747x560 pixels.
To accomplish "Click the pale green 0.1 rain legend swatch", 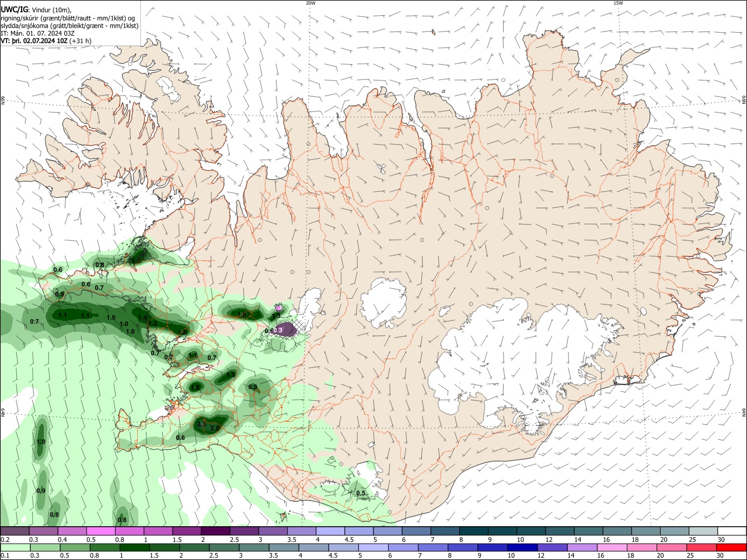I will pyautogui.click(x=15, y=548).
